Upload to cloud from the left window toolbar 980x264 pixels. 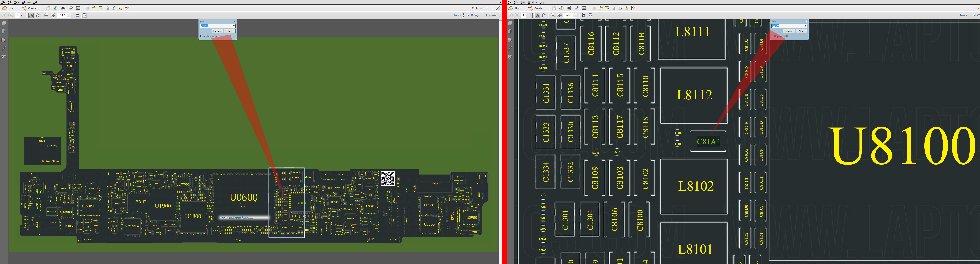(56, 8)
